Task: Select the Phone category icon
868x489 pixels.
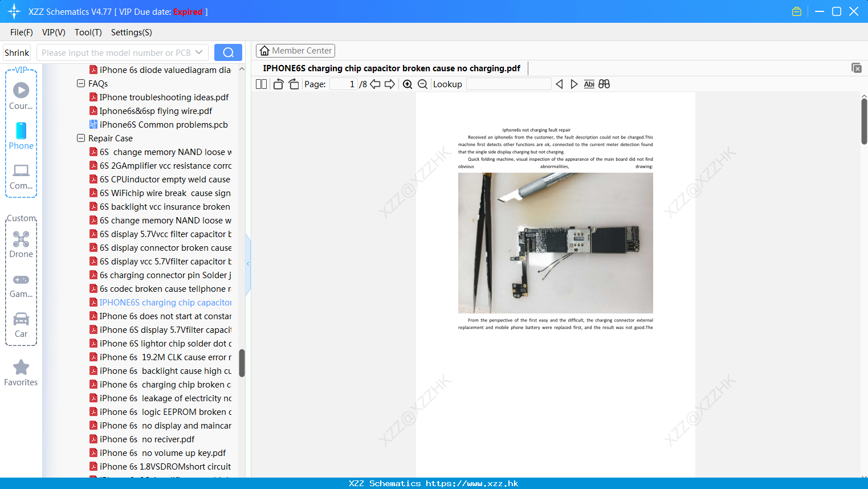Action: click(21, 136)
